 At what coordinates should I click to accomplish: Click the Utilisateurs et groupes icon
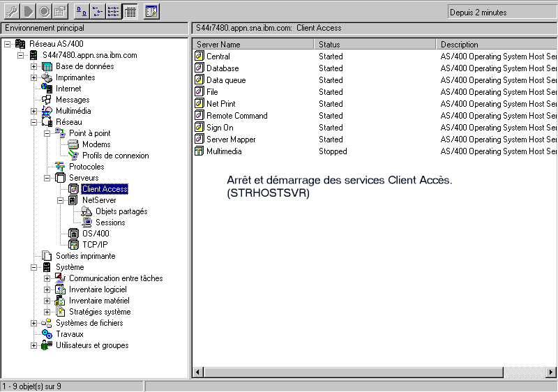[47, 345]
